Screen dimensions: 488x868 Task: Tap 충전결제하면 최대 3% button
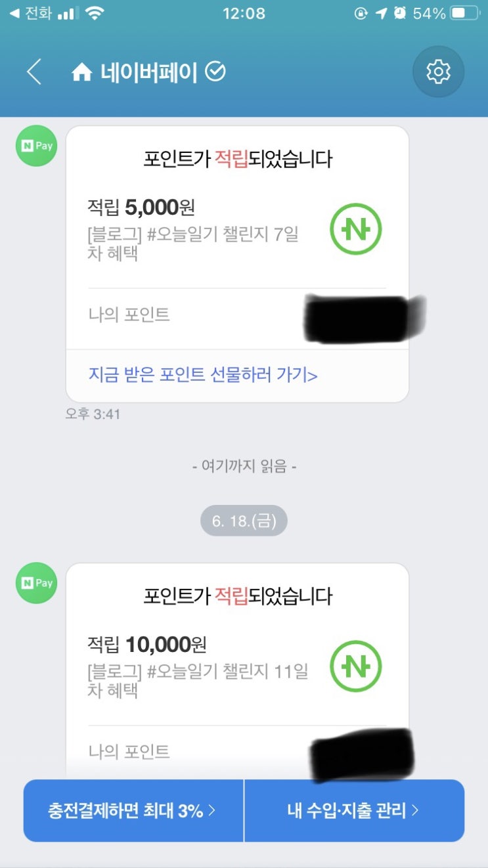click(x=133, y=811)
